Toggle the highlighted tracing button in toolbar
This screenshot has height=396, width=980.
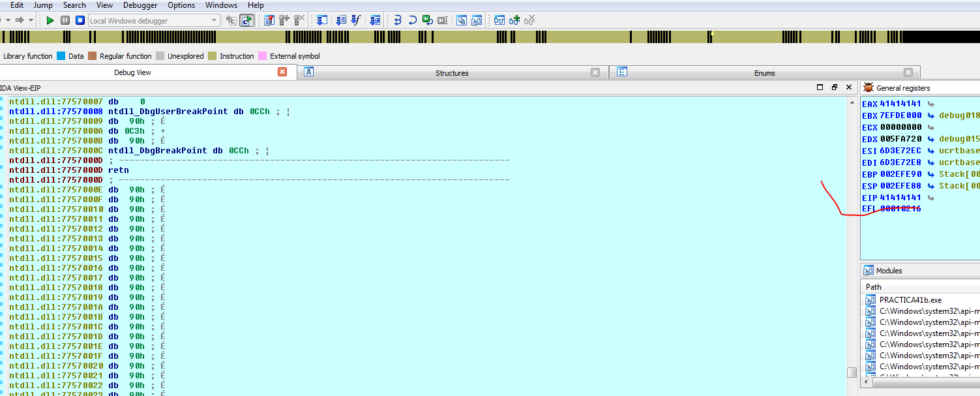coord(246,20)
